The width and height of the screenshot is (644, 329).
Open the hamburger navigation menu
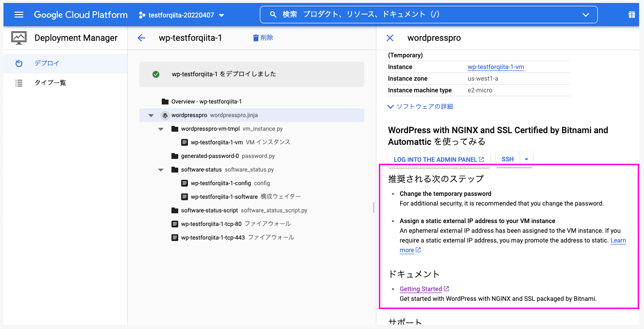(19, 15)
